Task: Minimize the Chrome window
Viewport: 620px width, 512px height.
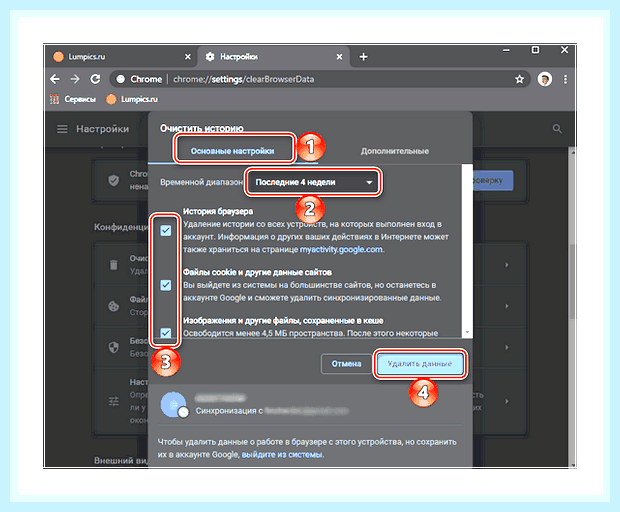Action: tap(506, 50)
